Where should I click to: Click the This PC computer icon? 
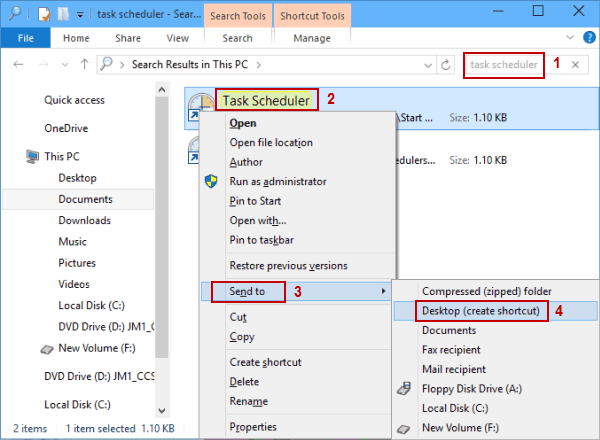coord(33,156)
